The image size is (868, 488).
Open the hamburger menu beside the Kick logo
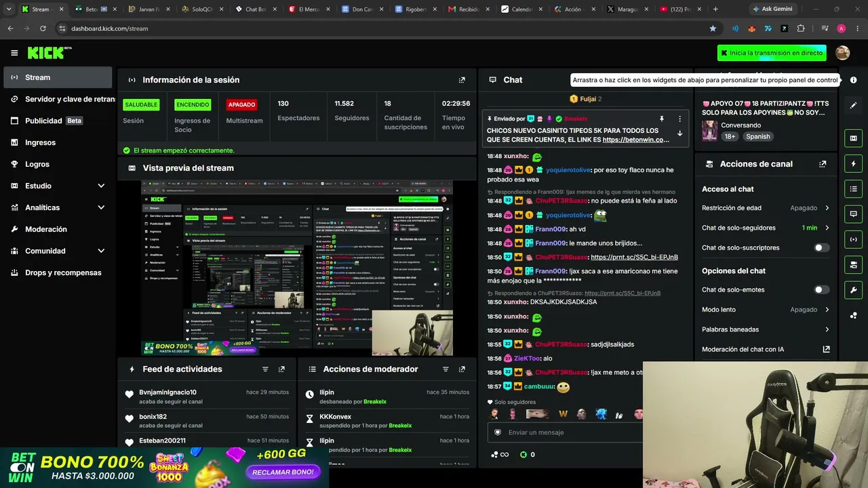[x=14, y=53]
